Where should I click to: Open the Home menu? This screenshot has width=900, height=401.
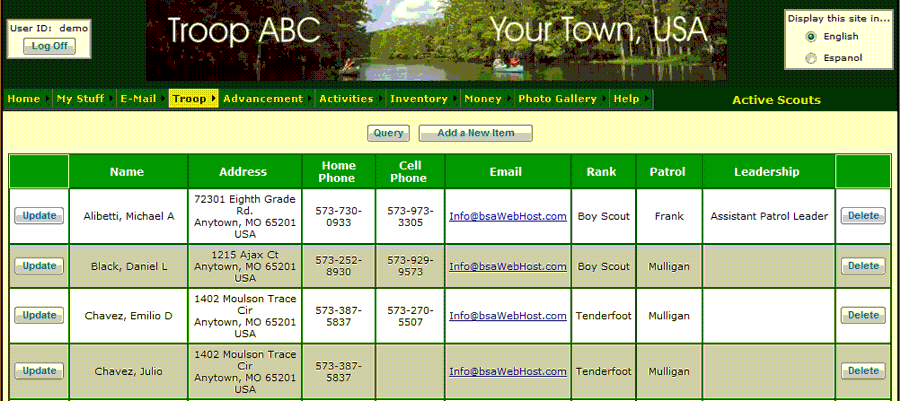(28, 99)
